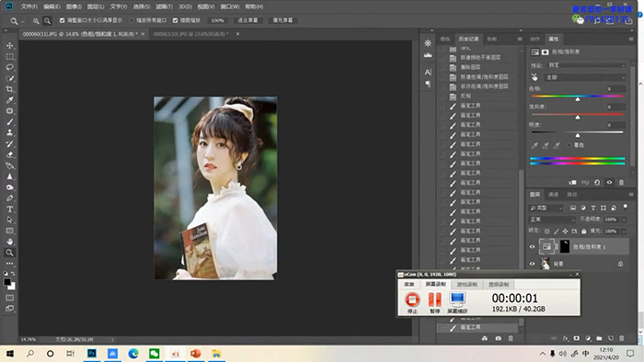Screen dimensions: 644x362
Task: Select the Clone Stamp tool
Action: click(x=10, y=132)
